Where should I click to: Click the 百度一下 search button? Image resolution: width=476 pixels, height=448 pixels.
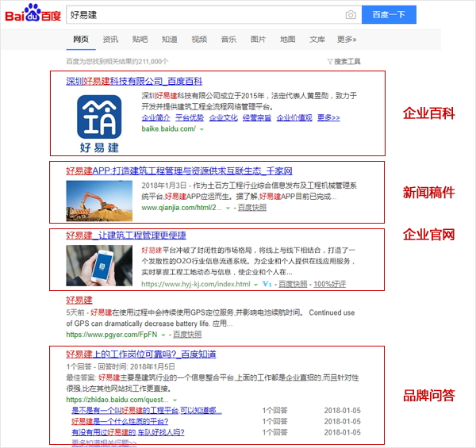click(389, 15)
